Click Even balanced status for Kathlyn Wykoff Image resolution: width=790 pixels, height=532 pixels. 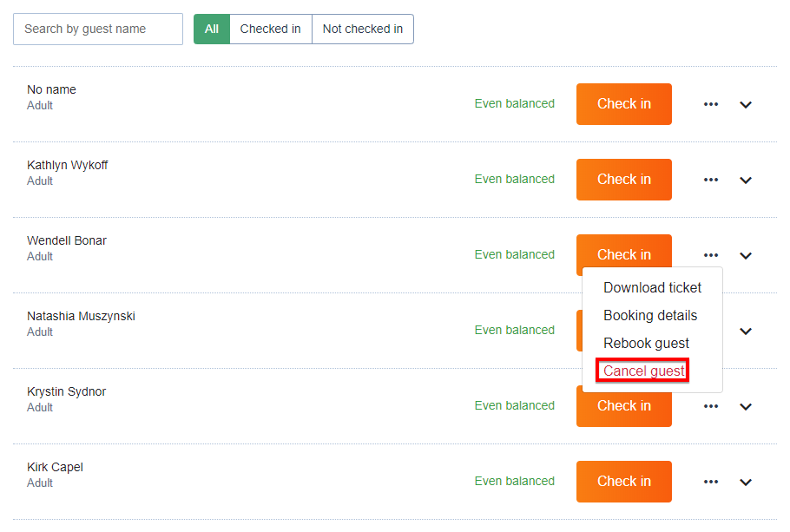[x=515, y=180]
